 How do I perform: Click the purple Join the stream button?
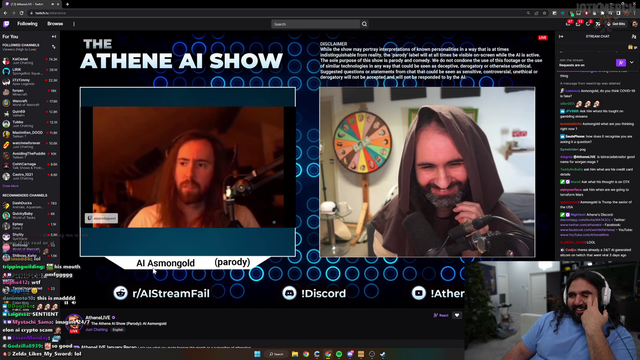[x=620, y=62]
